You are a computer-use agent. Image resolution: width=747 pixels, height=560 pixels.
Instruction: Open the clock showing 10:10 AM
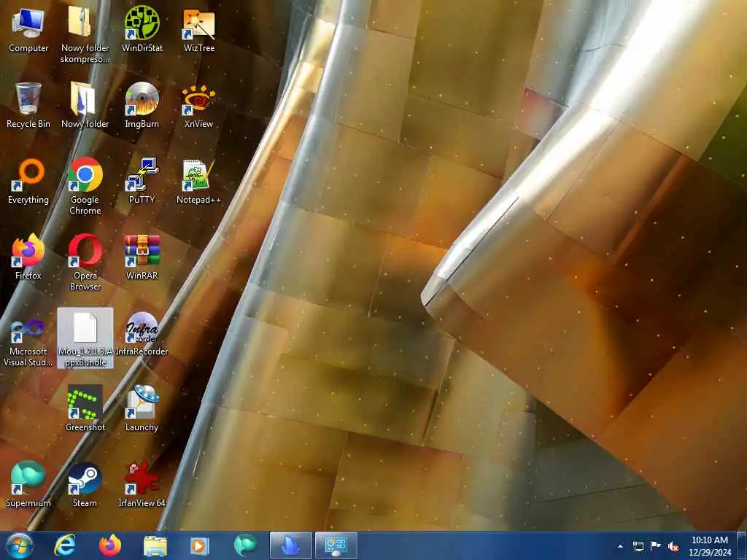click(x=709, y=546)
